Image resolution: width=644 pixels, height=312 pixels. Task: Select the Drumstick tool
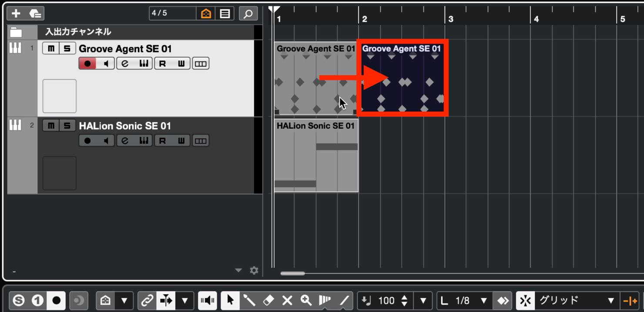coord(249,300)
